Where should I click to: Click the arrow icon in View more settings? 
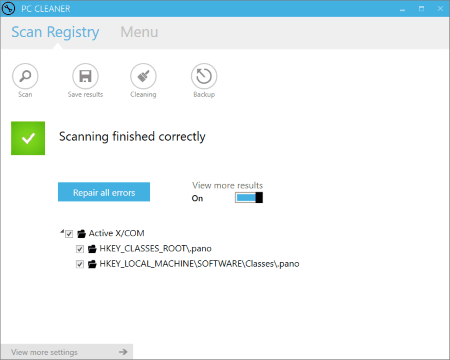point(123,352)
